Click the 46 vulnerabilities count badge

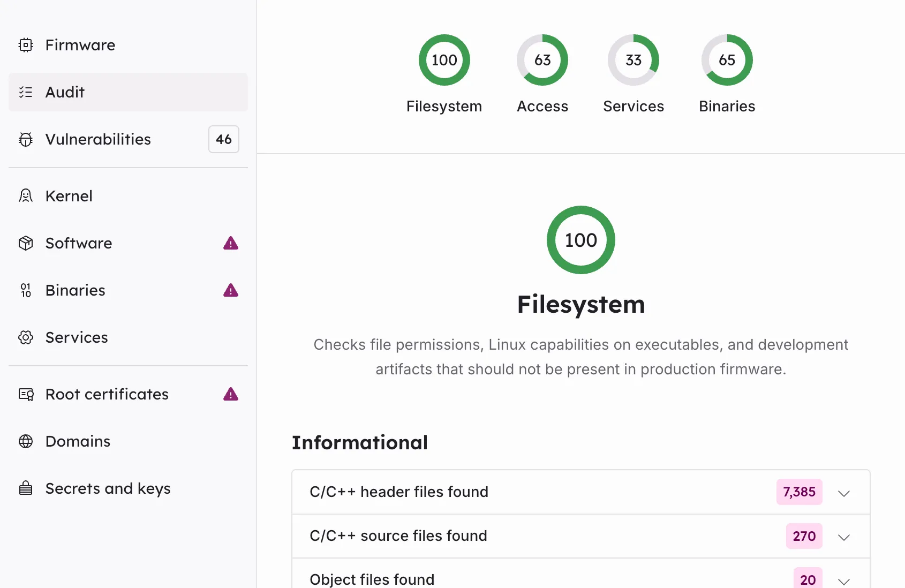coord(224,139)
